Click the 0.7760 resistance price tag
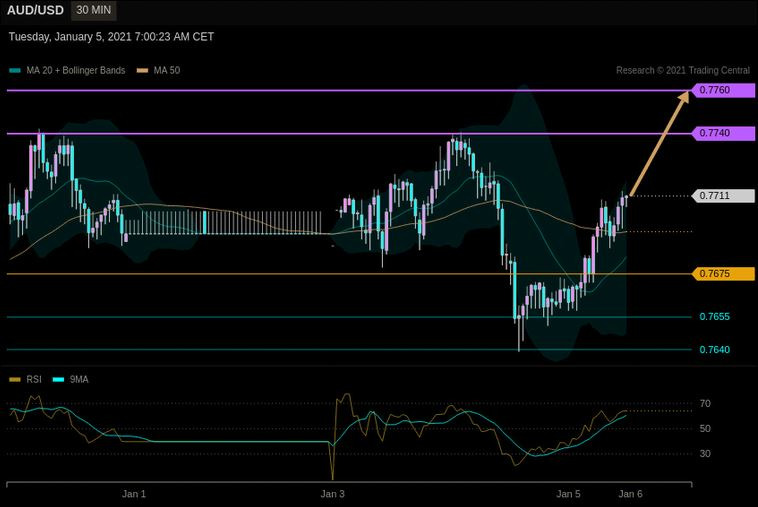 (723, 90)
